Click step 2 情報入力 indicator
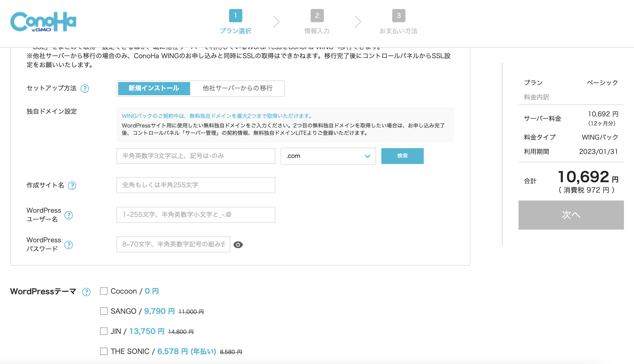The width and height of the screenshot is (634, 364). (317, 22)
